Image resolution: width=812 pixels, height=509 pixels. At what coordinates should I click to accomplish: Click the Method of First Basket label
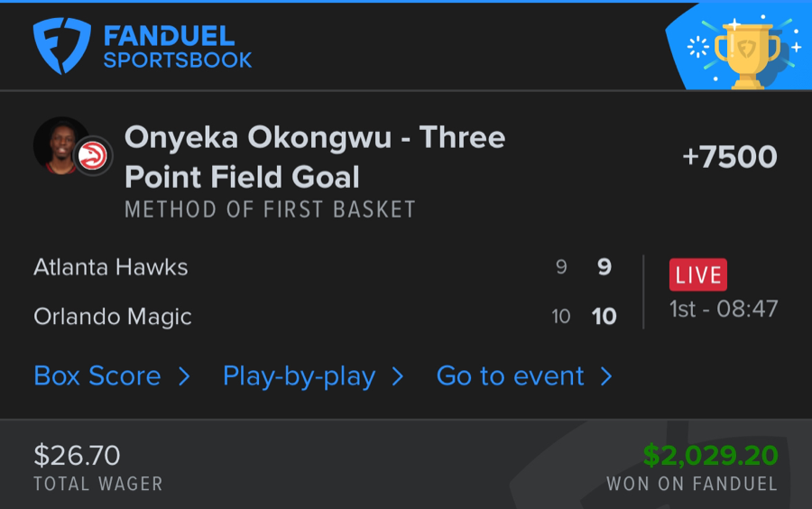coord(270,210)
